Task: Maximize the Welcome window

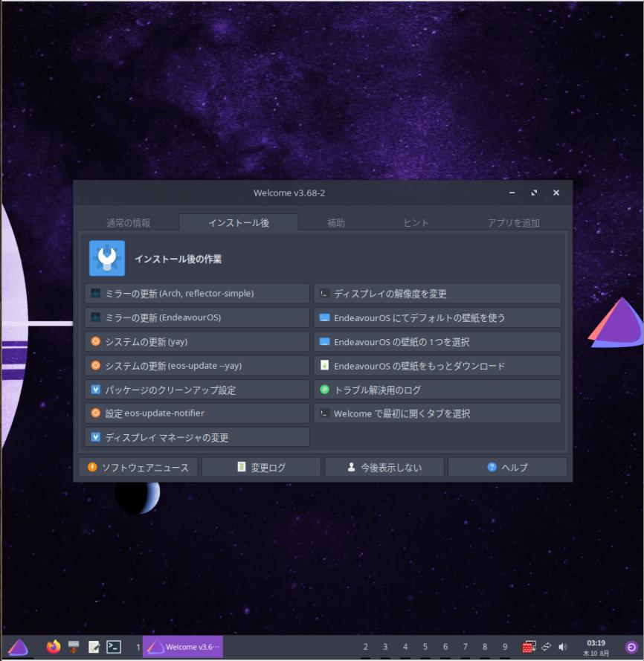Action: [x=534, y=193]
